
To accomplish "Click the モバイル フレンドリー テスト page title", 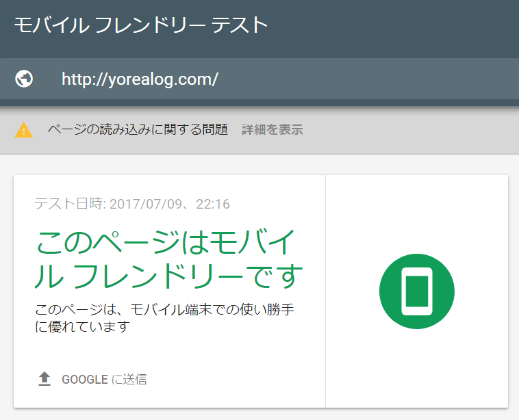I will point(140,25).
